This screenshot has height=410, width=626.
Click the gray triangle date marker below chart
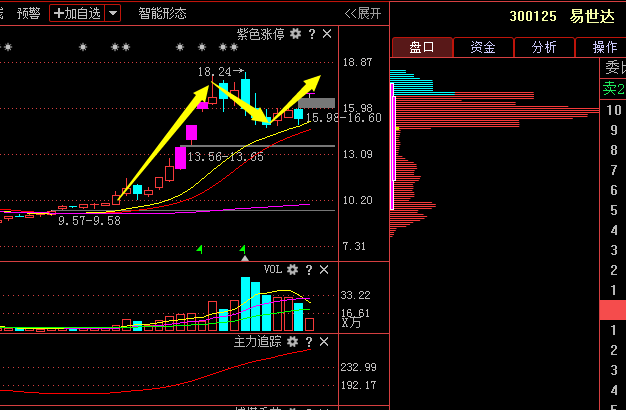coord(245,258)
